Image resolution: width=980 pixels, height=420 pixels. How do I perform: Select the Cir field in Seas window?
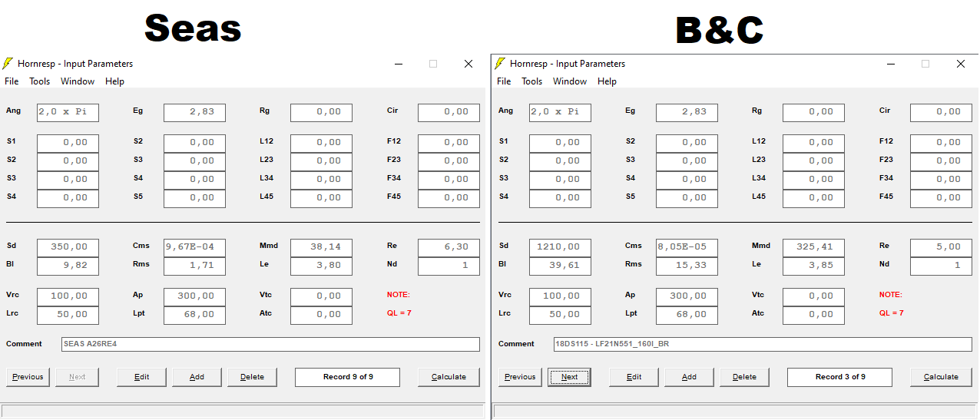pos(449,112)
